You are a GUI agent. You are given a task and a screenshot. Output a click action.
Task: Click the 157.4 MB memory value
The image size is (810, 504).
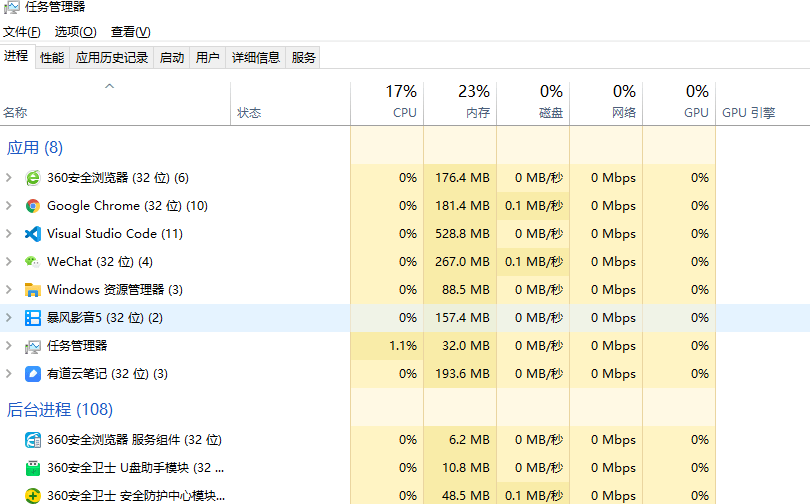coord(462,318)
